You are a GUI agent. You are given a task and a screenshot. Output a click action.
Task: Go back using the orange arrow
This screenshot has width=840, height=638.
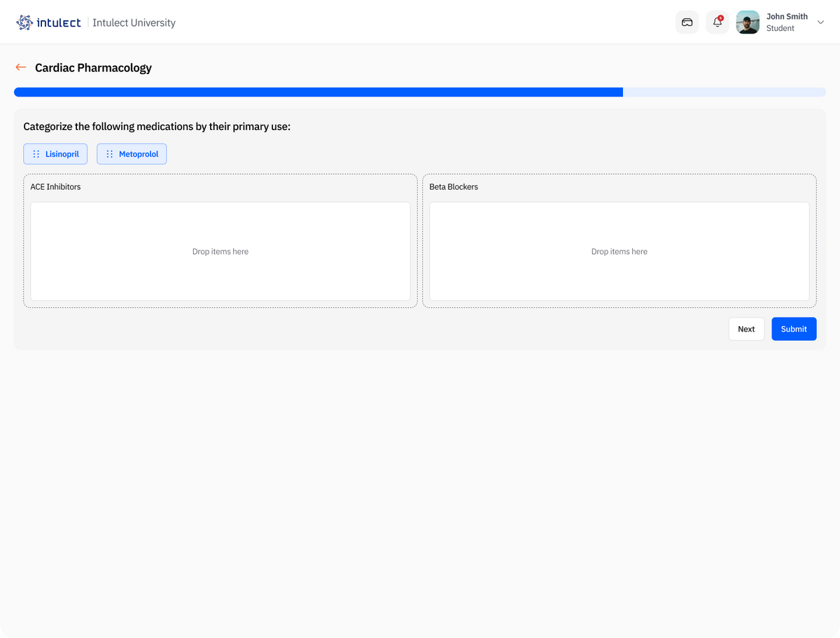[x=21, y=68]
